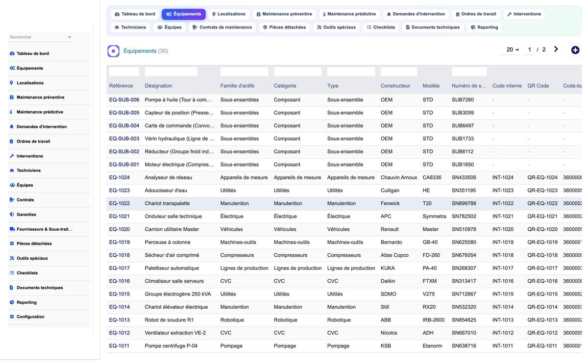The height and width of the screenshot is (364, 588).
Task: Click cell 'SN899788'
Action: point(464,204)
